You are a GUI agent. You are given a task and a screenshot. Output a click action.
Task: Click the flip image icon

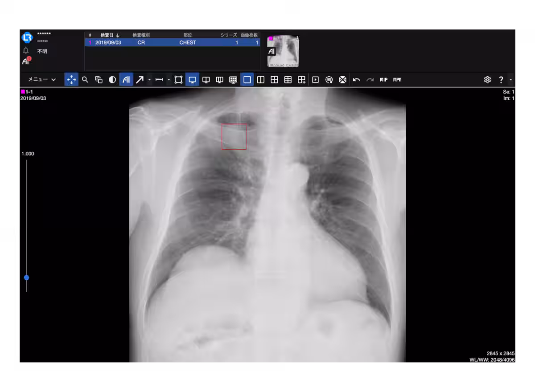coord(342,80)
